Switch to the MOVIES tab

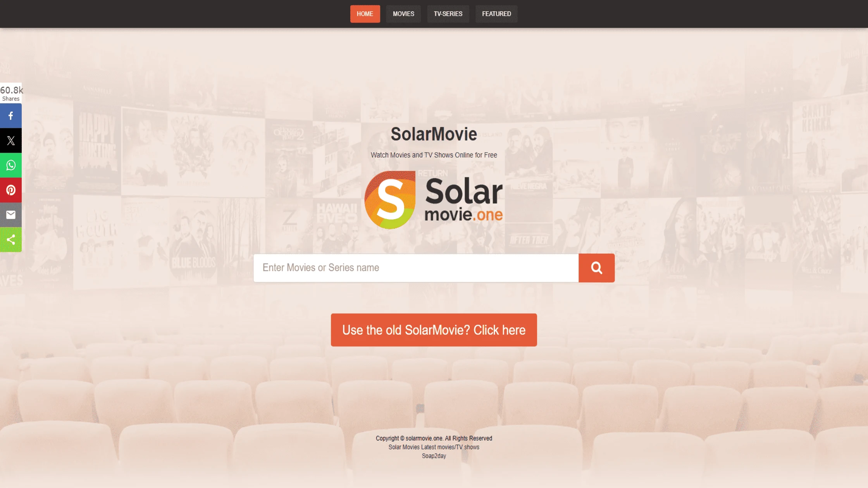click(403, 14)
